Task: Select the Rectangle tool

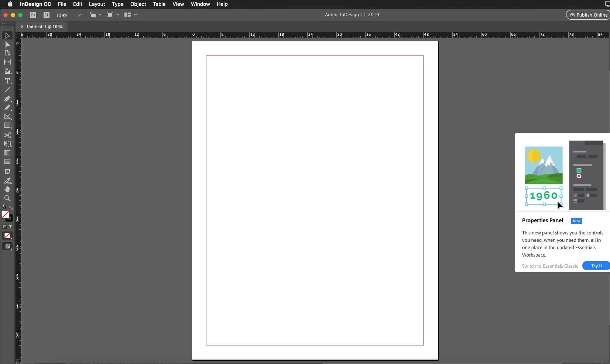Action: point(7,126)
